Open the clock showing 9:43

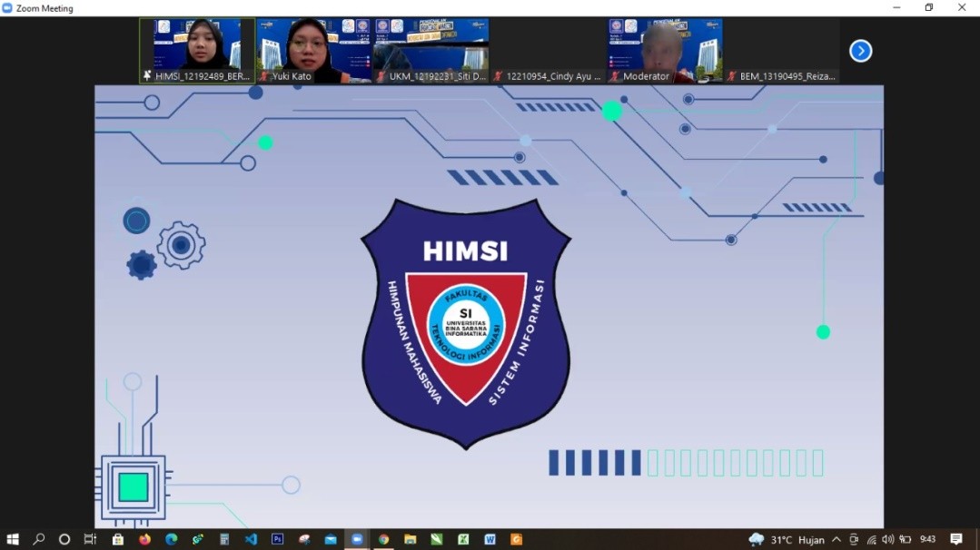928,539
